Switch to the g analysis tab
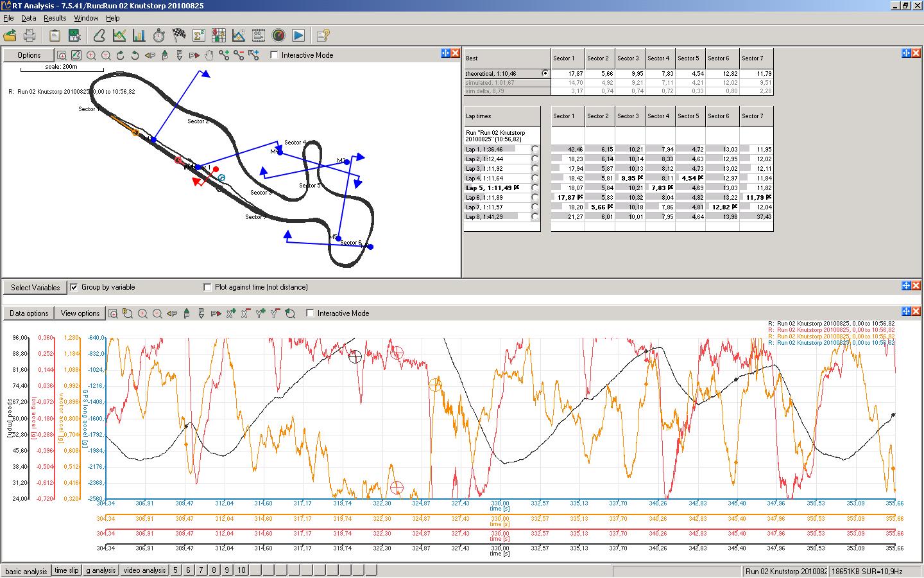Viewport: 924px width, 578px height. (101, 570)
